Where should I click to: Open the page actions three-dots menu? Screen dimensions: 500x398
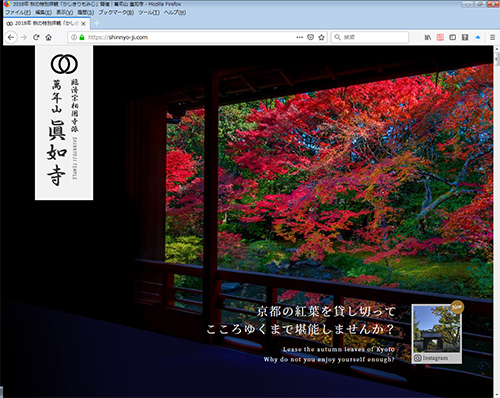click(x=299, y=37)
